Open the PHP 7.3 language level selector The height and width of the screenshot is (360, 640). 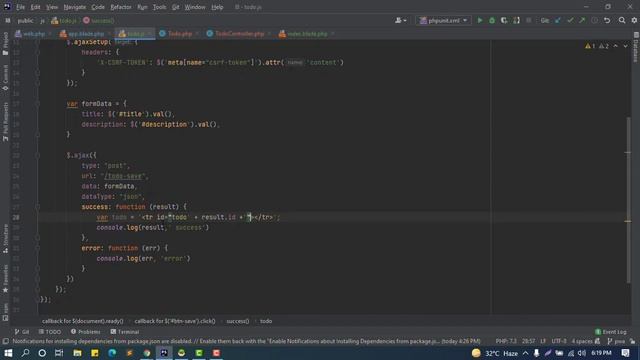tap(506, 341)
